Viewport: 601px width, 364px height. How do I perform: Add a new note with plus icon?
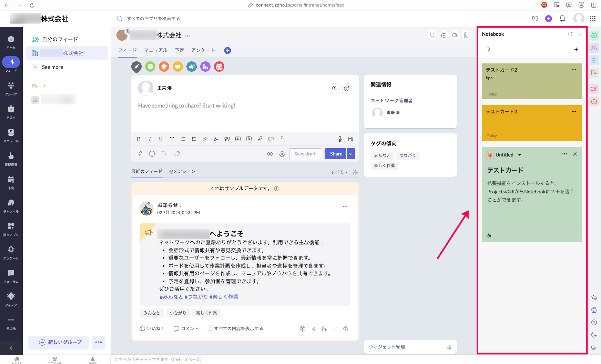pos(576,50)
